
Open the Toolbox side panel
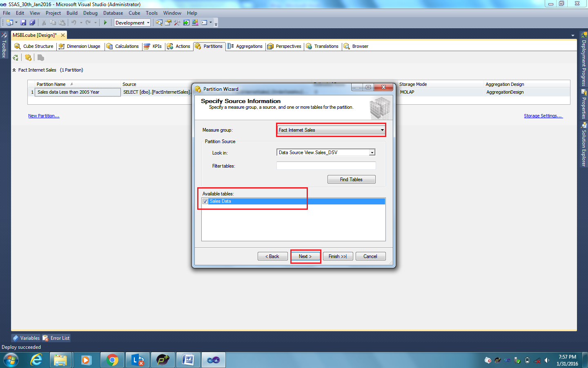[x=4, y=45]
